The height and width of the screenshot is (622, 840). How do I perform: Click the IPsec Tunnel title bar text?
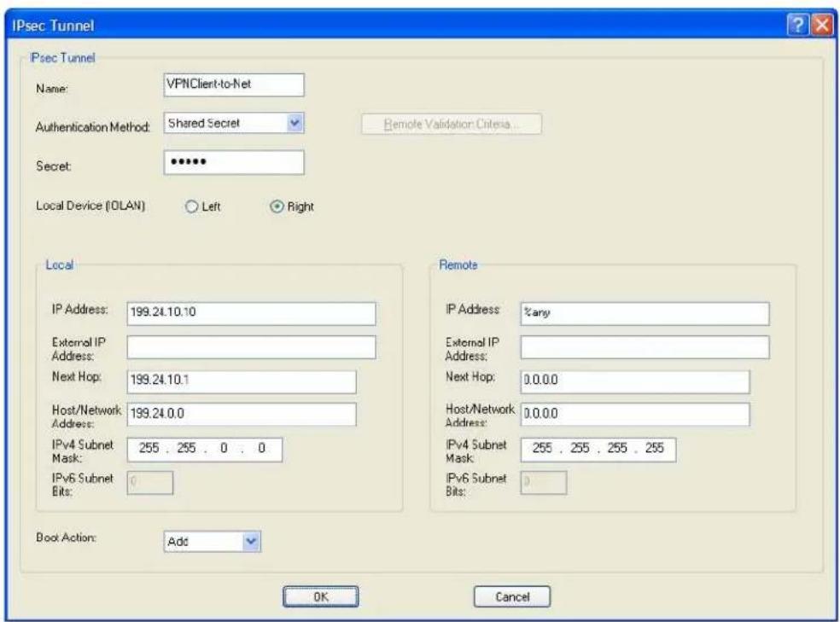click(53, 26)
